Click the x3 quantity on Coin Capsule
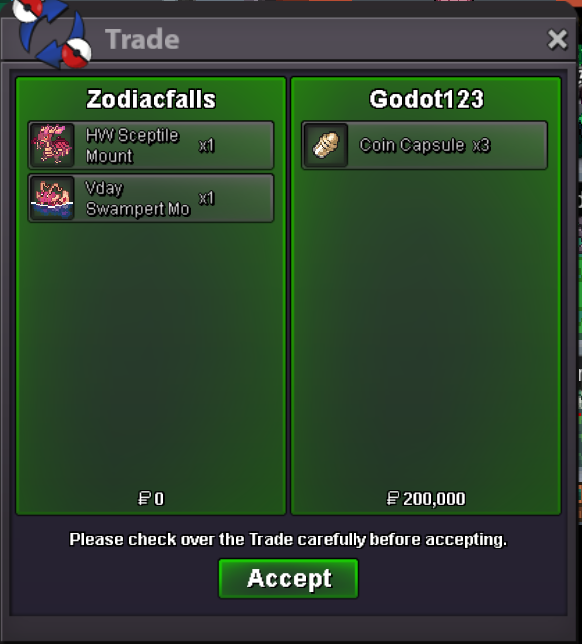582x644 pixels. (481, 145)
